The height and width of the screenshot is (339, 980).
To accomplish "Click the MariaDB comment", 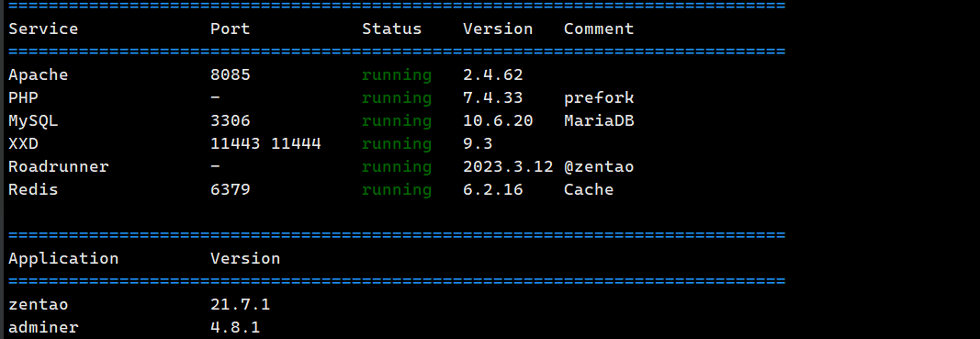I will pyautogui.click(x=599, y=121).
